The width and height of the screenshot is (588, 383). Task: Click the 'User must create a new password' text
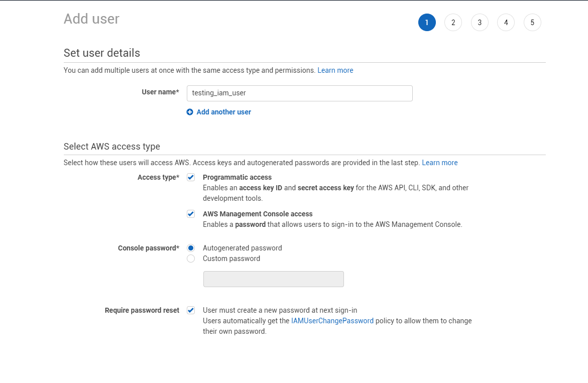click(280, 310)
